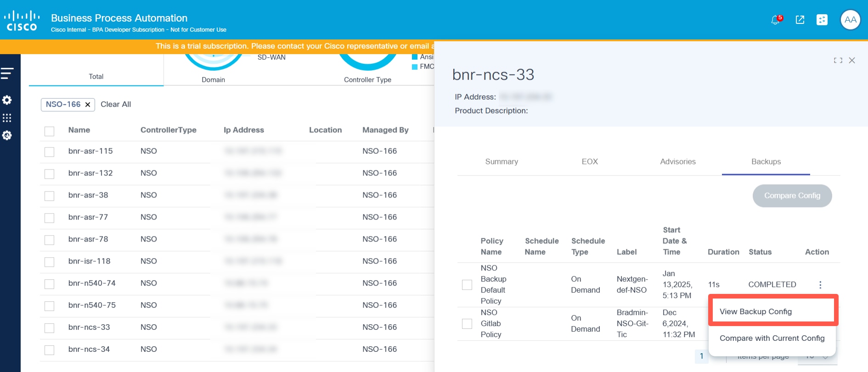Go to the Advisories tab

click(x=678, y=162)
